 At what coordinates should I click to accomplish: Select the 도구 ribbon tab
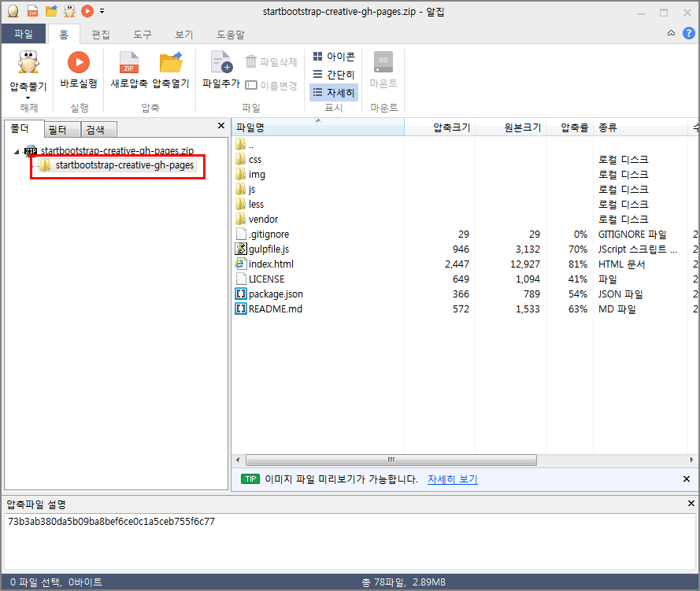[143, 35]
